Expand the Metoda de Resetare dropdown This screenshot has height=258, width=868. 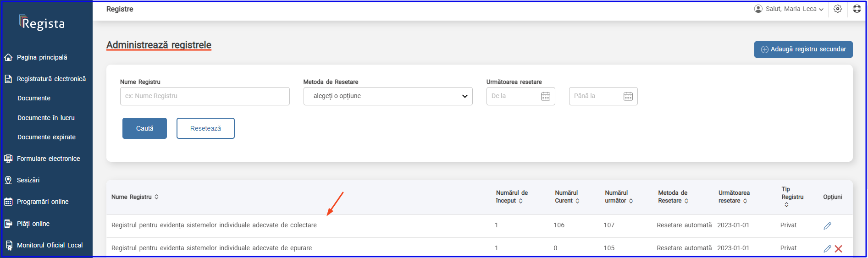[388, 96]
